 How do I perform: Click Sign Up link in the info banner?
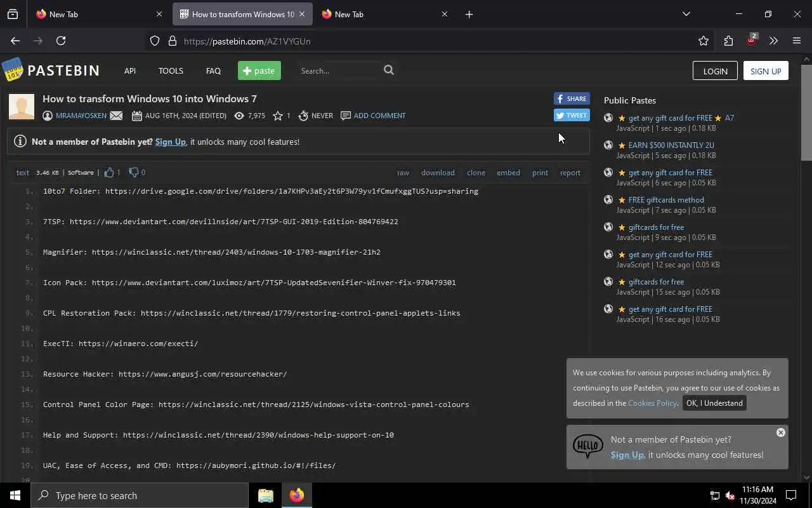[171, 142]
